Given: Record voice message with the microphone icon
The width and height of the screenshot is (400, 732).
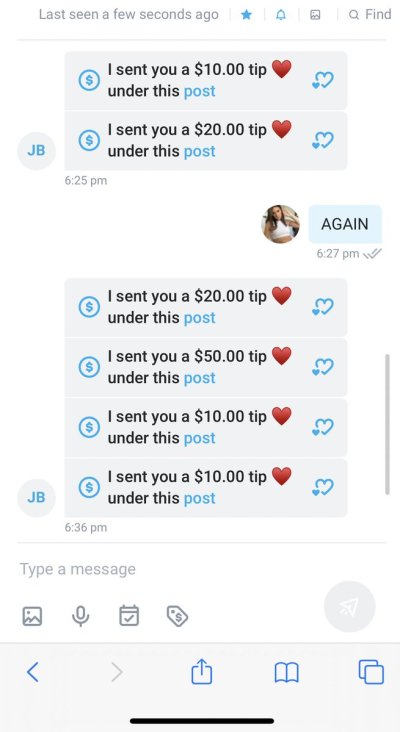Looking at the screenshot, I should pyautogui.click(x=80, y=616).
